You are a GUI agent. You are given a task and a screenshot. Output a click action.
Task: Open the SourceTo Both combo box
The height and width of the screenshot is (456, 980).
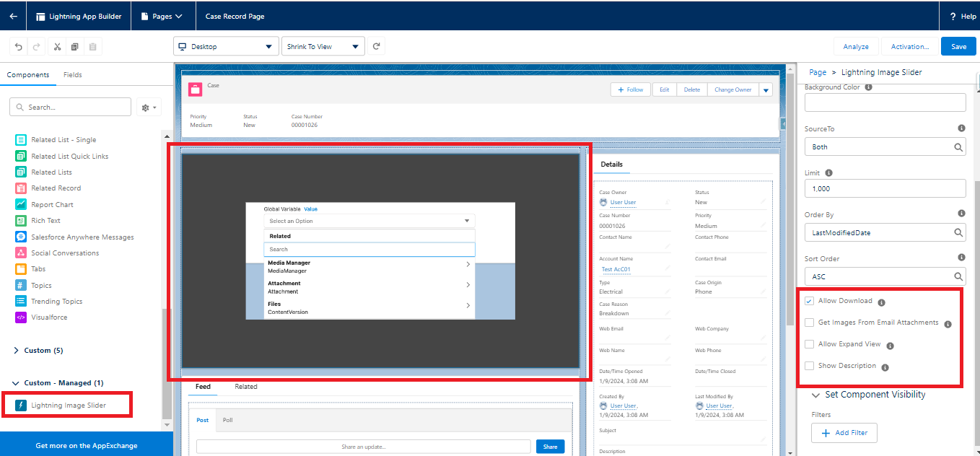885,146
